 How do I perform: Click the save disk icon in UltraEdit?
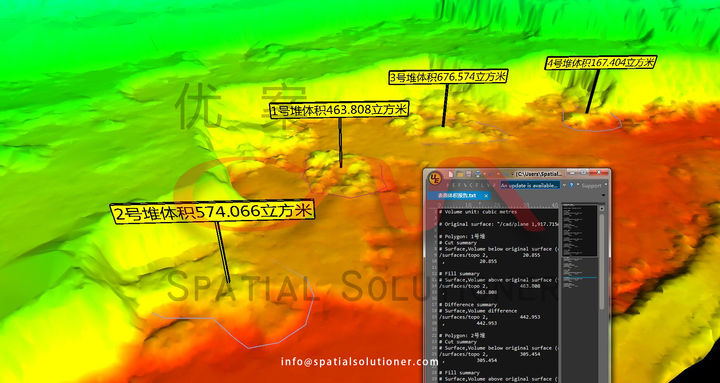coord(469,174)
